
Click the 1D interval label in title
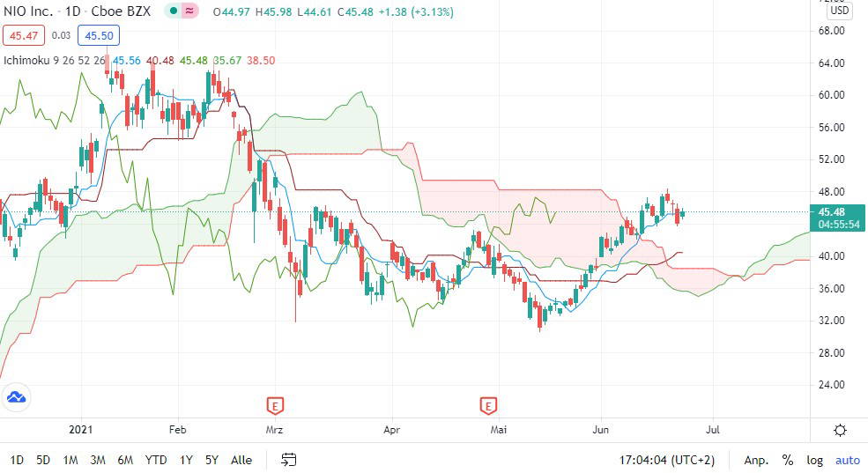pyautogui.click(x=72, y=11)
